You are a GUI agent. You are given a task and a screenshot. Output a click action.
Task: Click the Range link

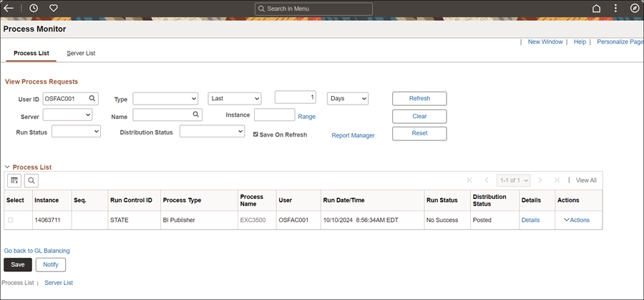click(307, 117)
